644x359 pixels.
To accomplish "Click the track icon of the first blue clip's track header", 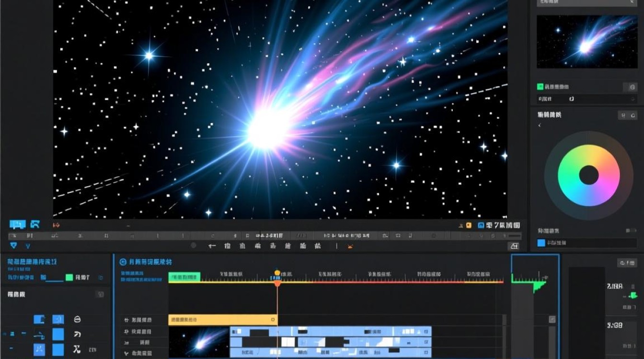I will (126, 332).
